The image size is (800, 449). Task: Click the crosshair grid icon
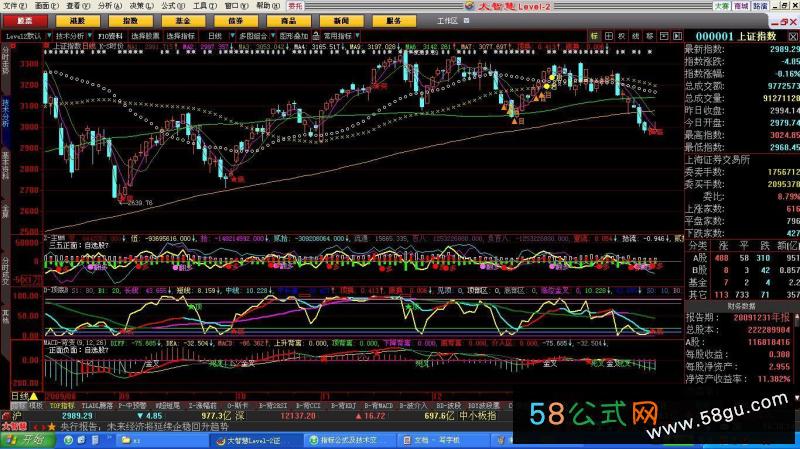click(x=609, y=36)
